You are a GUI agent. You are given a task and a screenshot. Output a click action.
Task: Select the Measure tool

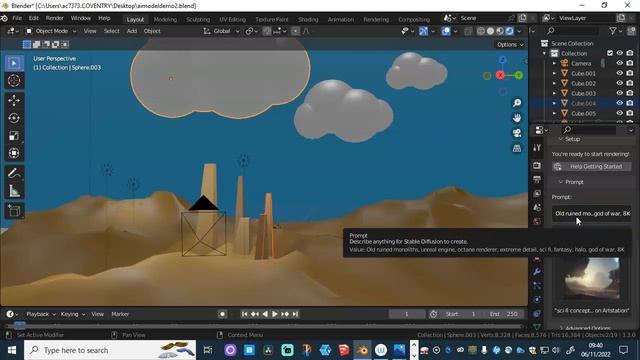tap(14, 191)
